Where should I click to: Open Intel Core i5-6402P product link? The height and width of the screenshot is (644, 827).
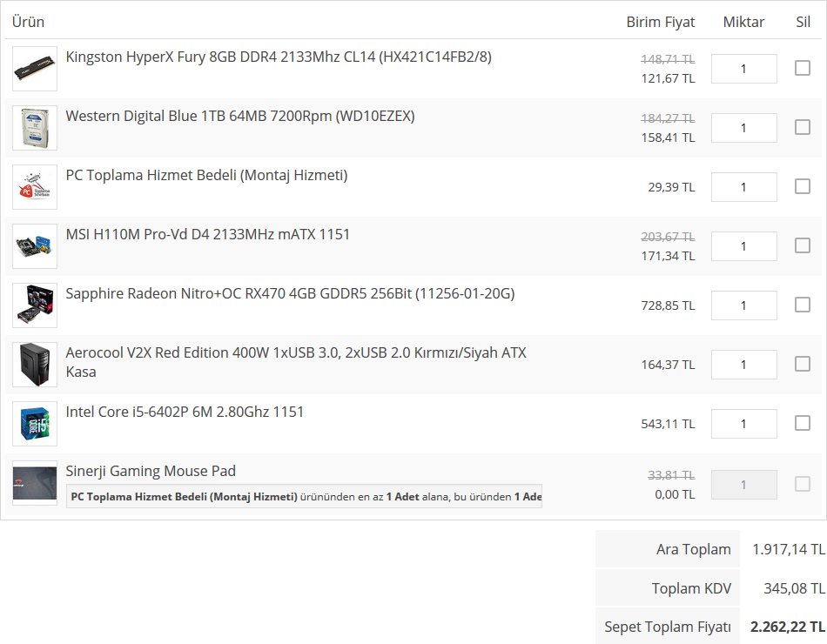[185, 412]
